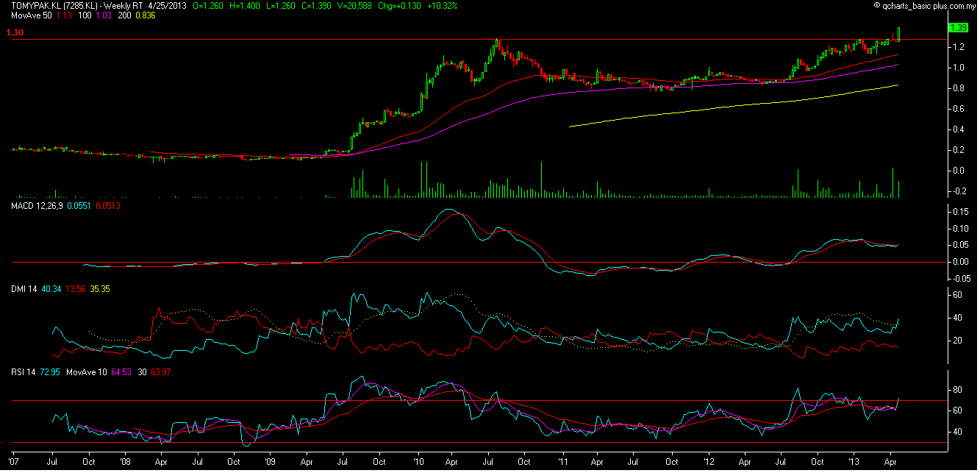Click the '09 year label on time axis

(x=270, y=462)
